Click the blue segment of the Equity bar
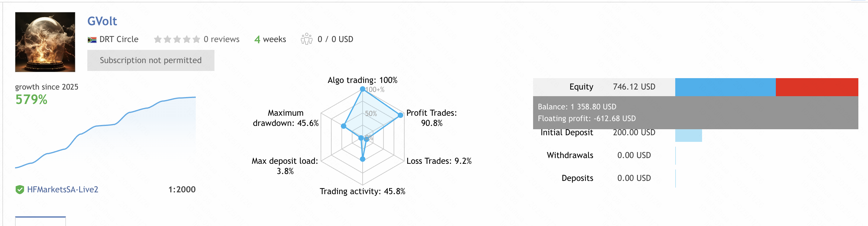The width and height of the screenshot is (868, 226). click(725, 87)
